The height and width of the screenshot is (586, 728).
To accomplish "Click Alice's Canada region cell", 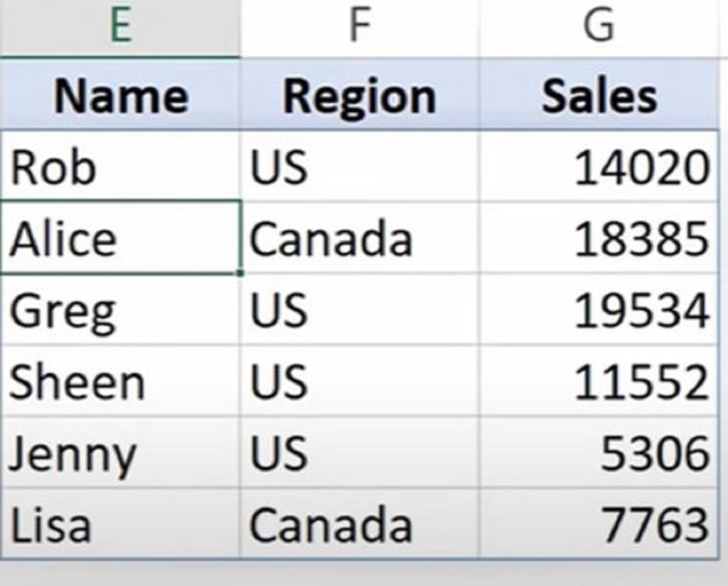I will (359, 238).
